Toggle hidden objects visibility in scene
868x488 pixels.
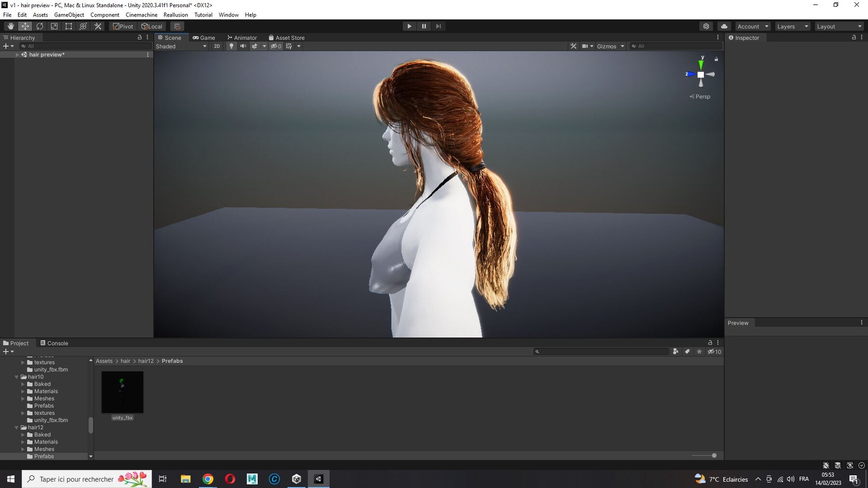point(276,46)
